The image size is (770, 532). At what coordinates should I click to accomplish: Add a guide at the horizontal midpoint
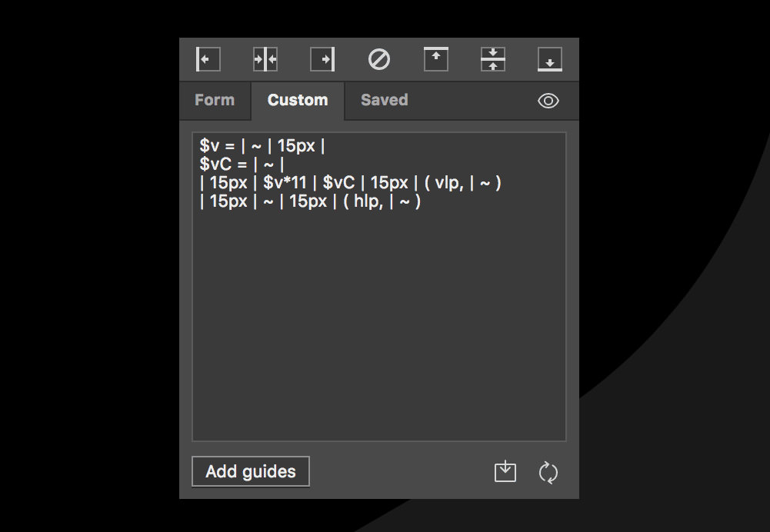(493, 59)
